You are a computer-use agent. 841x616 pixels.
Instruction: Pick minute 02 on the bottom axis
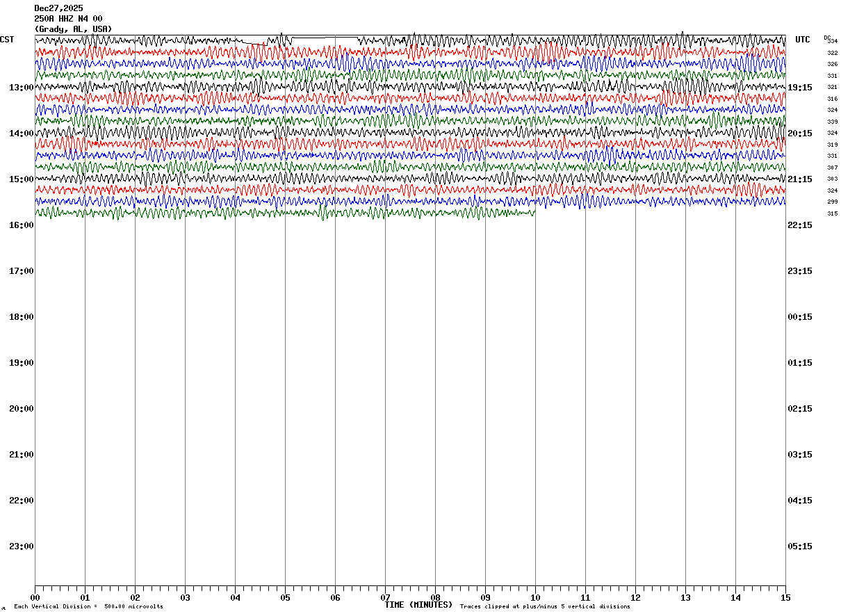point(135,598)
